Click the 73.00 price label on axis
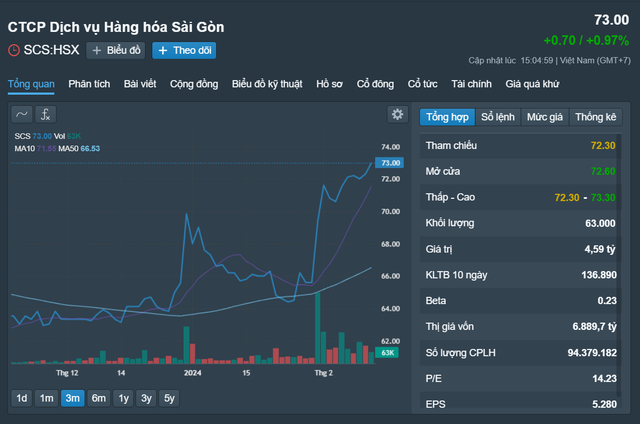The height and width of the screenshot is (424, 640). (390, 162)
